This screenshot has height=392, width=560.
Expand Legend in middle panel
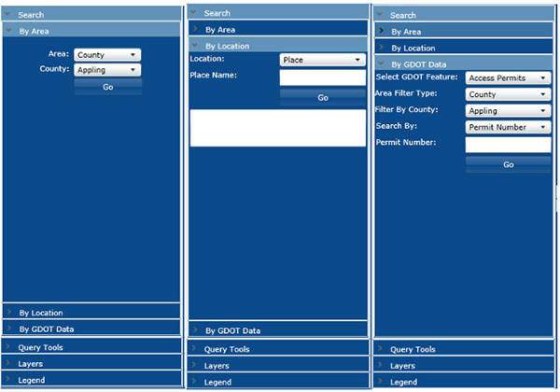[278, 382]
